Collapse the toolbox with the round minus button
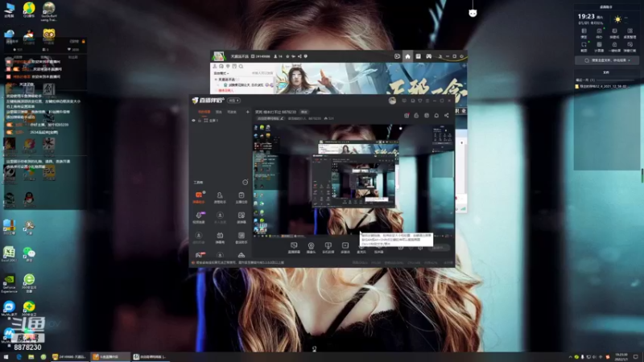The height and width of the screenshot is (362, 644). pos(246,183)
